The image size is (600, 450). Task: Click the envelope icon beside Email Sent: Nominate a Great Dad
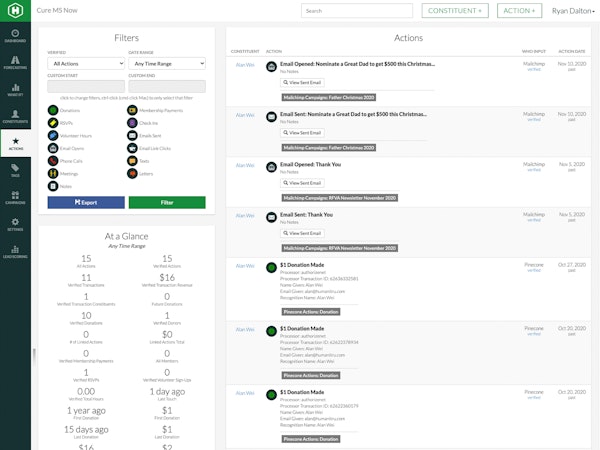[x=271, y=117]
